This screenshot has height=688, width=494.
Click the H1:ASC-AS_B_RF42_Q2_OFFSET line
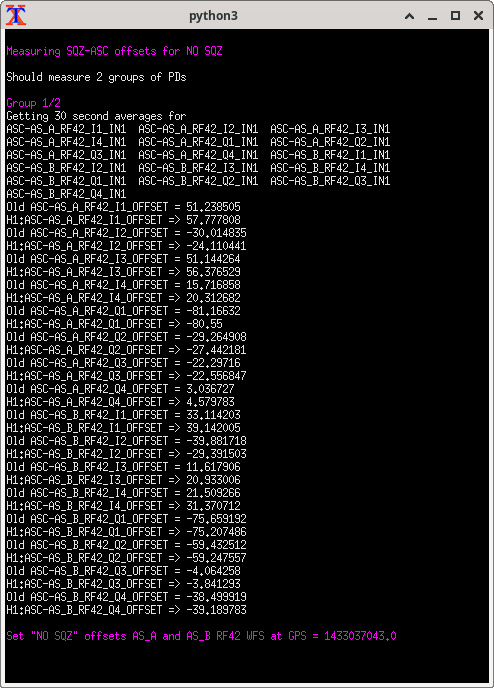[126, 558]
